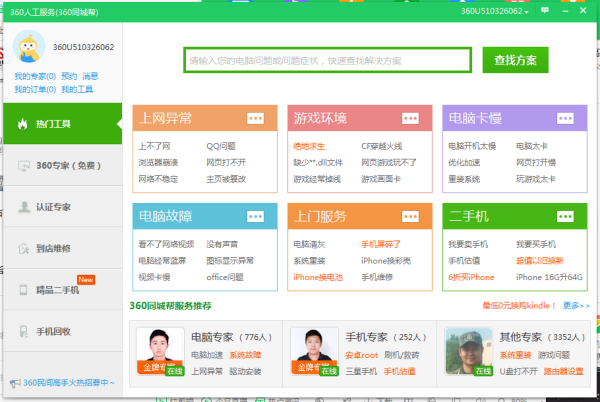Screen dimensions: 600x402
Task: Select 手机估值 under 手机专家
Action: 399,371
